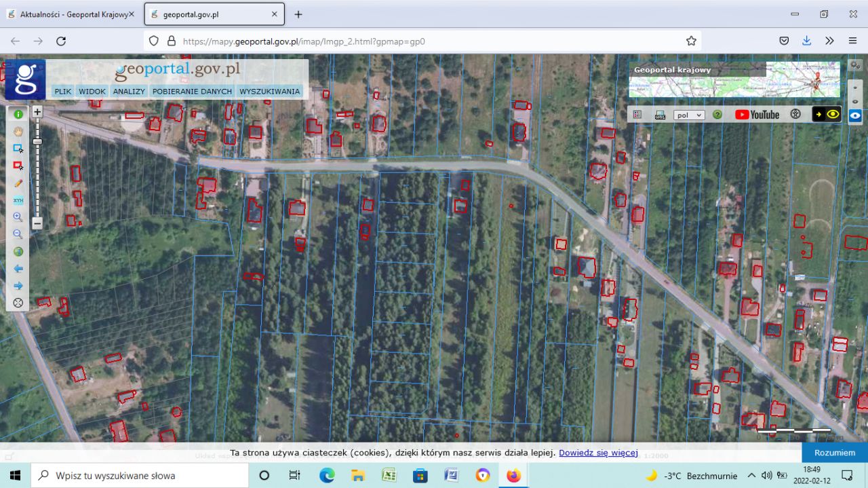Open the pol language dropdown

click(x=689, y=115)
